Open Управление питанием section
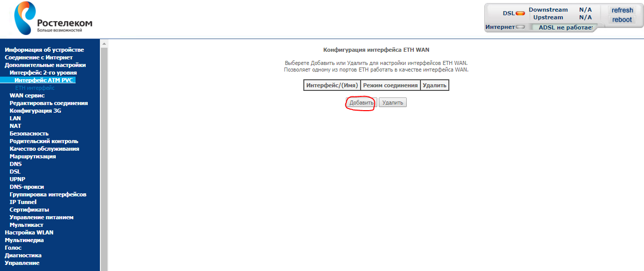This screenshot has width=644, height=271. point(42,217)
